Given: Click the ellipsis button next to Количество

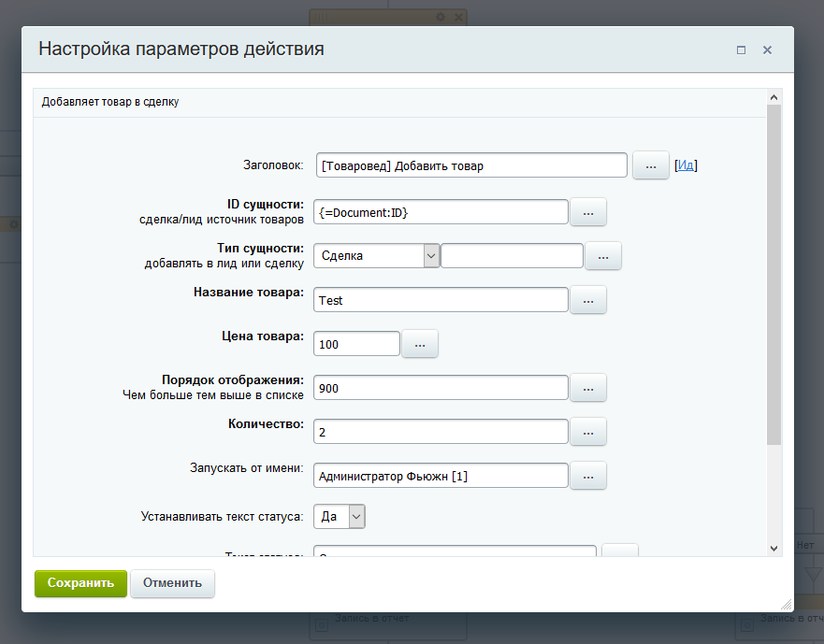Looking at the screenshot, I should (x=588, y=432).
